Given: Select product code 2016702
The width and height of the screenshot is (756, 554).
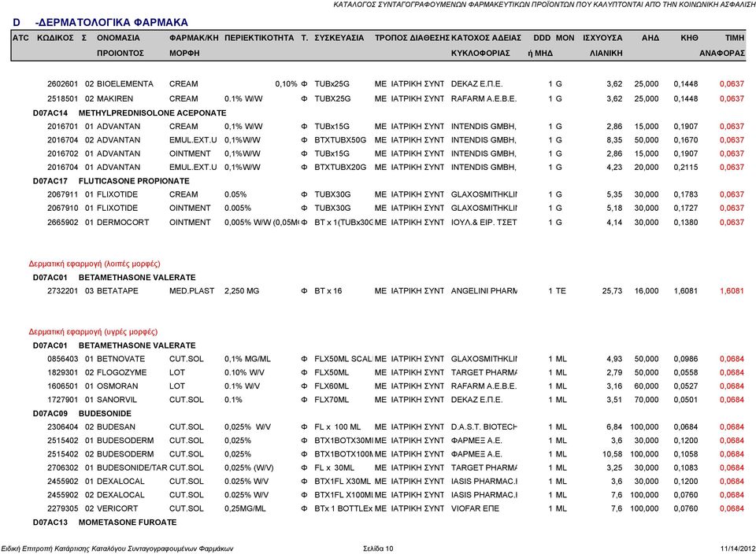Looking at the screenshot, I should click(63, 153).
